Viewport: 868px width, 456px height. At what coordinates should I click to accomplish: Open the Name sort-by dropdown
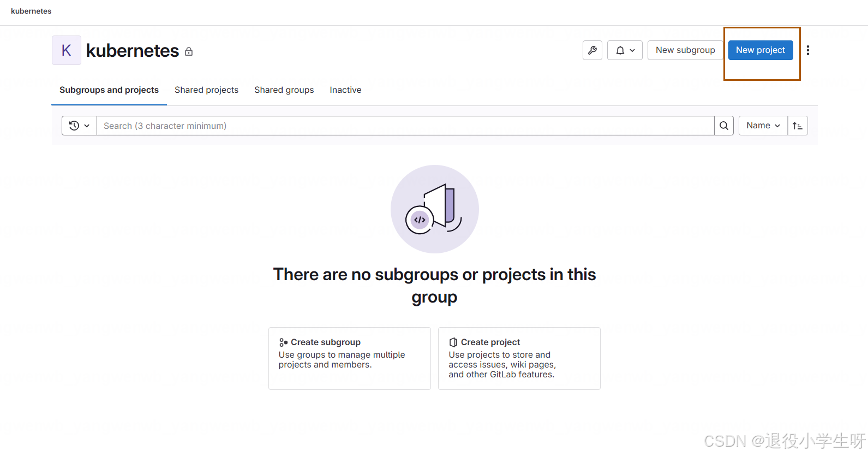(x=763, y=126)
